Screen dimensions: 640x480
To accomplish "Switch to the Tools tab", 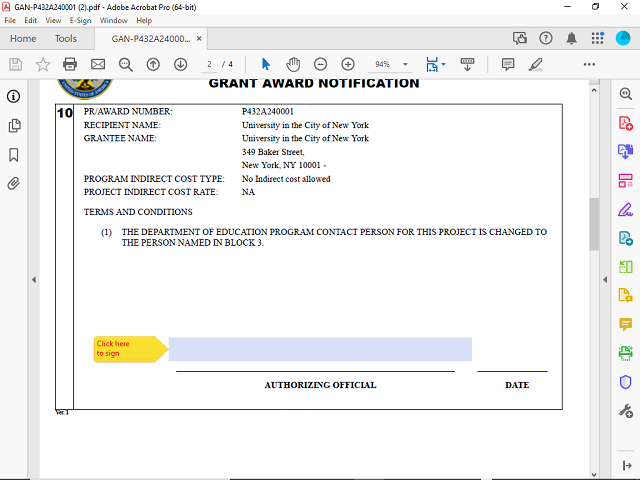I will (66, 39).
